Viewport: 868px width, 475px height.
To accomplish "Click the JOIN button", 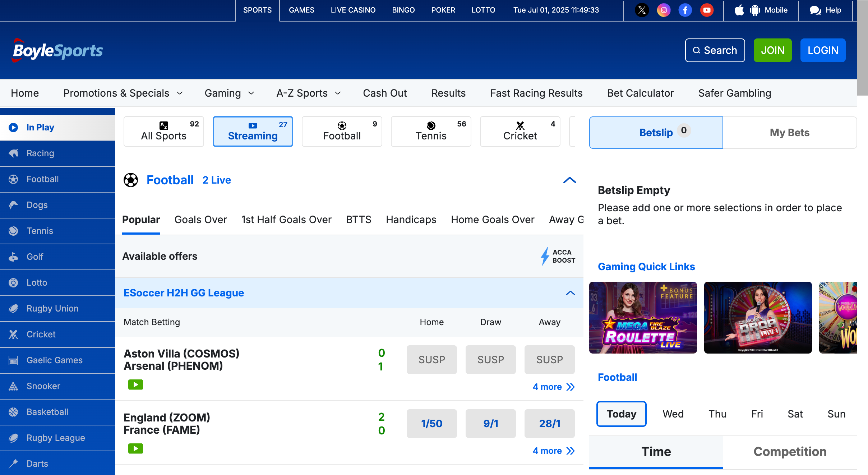I will tap(773, 50).
